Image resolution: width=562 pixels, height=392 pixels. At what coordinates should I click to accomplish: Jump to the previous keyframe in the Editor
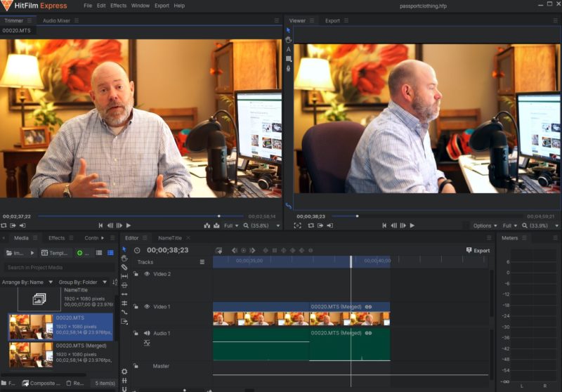(235, 251)
